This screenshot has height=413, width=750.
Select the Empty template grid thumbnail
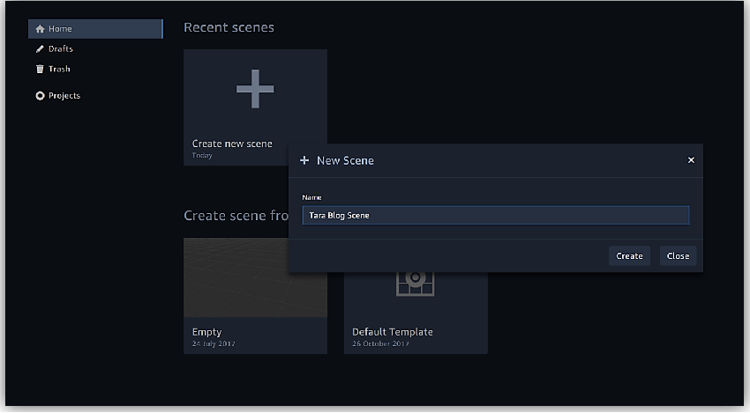255,278
